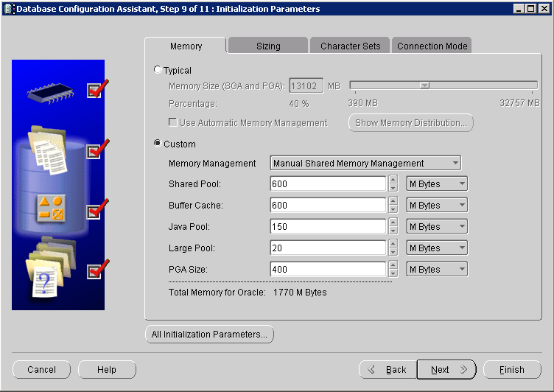554x392 pixels.
Task: Decrease Shared Pool with down spinner arrow
Action: click(393, 188)
